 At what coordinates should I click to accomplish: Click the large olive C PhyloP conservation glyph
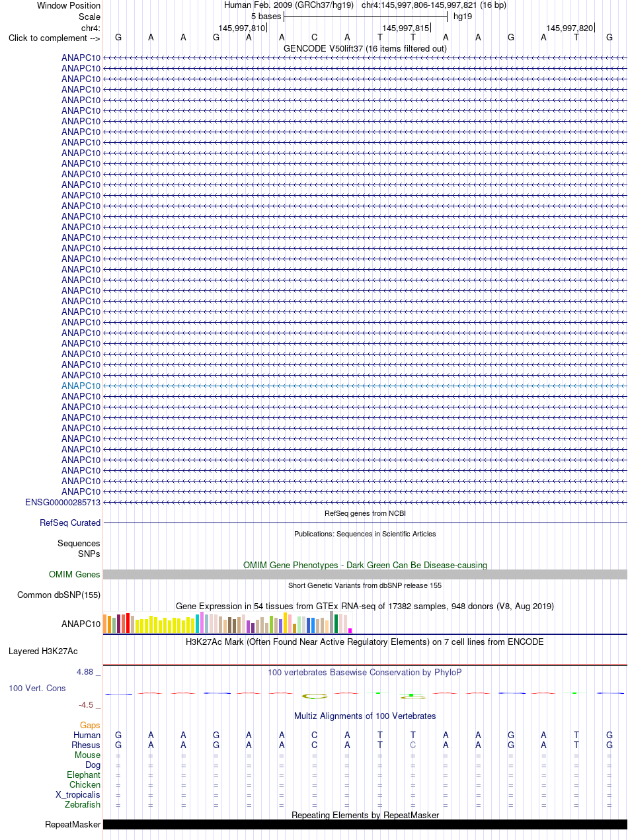click(x=315, y=696)
